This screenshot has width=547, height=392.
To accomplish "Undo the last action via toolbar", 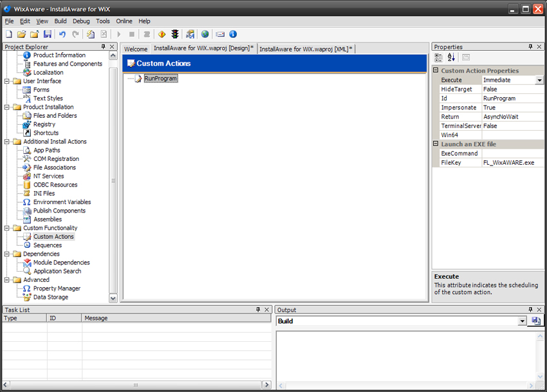I will pos(62,34).
